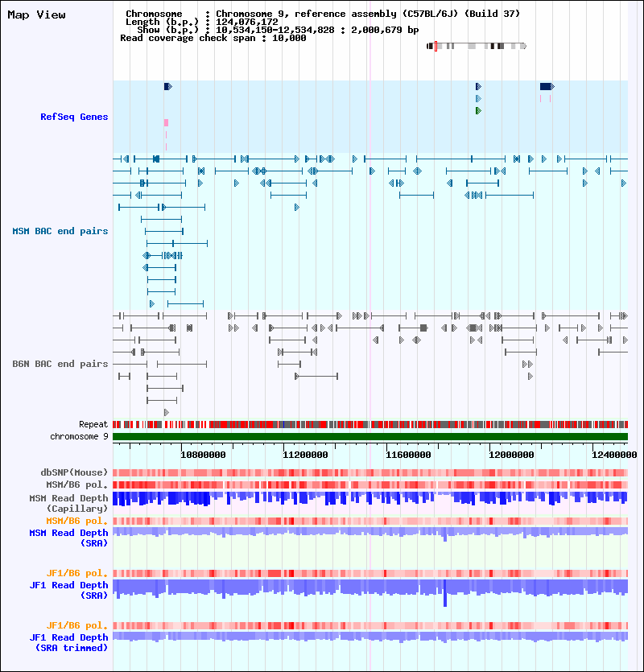Click the lowest-row MSM BAC arrow by 10.68 Mb
644x672 pixels.
click(x=152, y=304)
